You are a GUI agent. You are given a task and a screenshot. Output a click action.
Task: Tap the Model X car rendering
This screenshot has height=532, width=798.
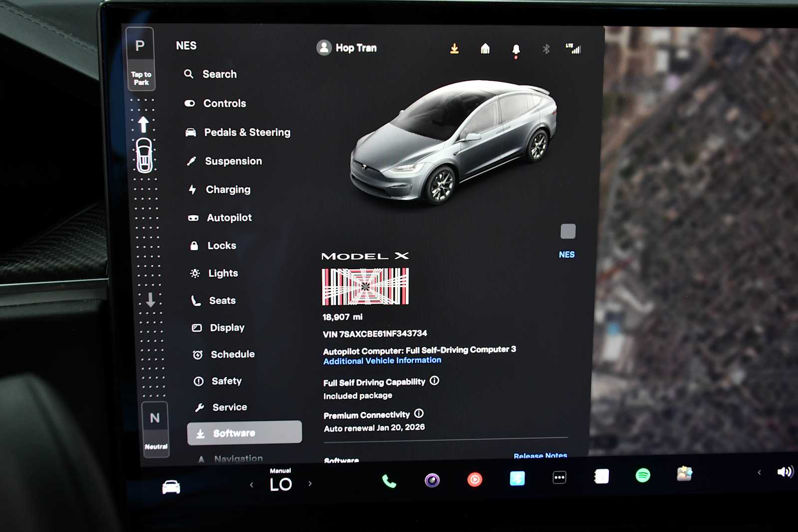coord(453,142)
